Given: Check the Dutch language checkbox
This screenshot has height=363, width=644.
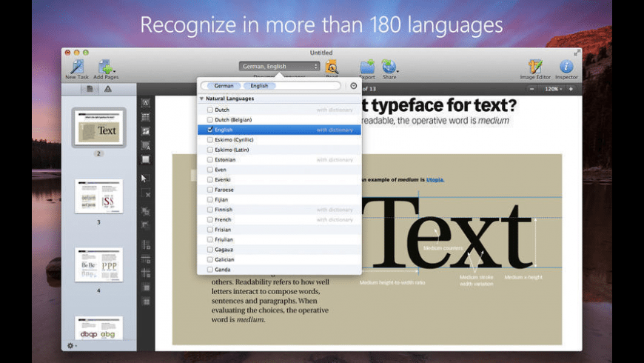Looking at the screenshot, I should [x=210, y=110].
